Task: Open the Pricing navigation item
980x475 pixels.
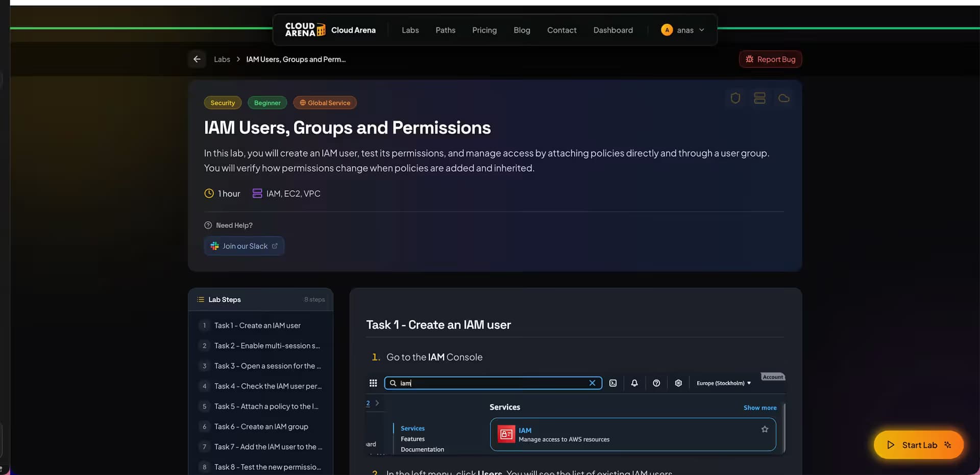Action: pyautogui.click(x=484, y=30)
